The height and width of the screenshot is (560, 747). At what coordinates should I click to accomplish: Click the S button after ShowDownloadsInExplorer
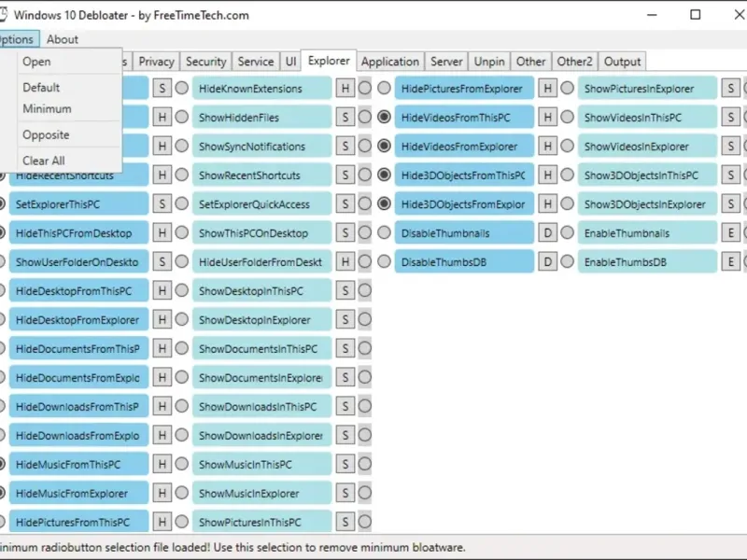click(345, 435)
